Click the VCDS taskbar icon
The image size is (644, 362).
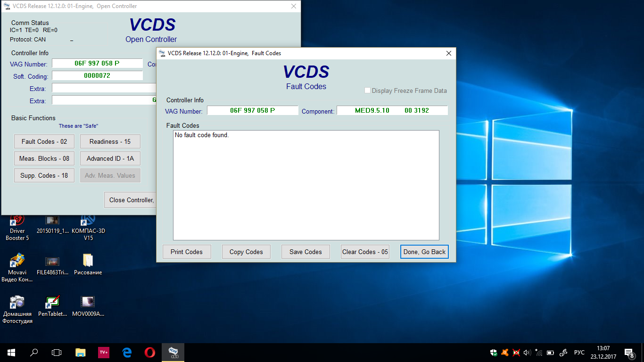coord(173,352)
